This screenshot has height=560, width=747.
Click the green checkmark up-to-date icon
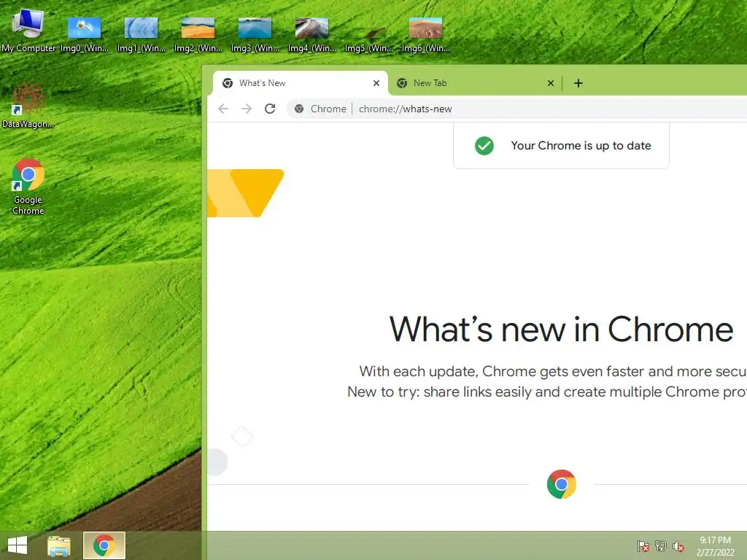pyautogui.click(x=484, y=146)
